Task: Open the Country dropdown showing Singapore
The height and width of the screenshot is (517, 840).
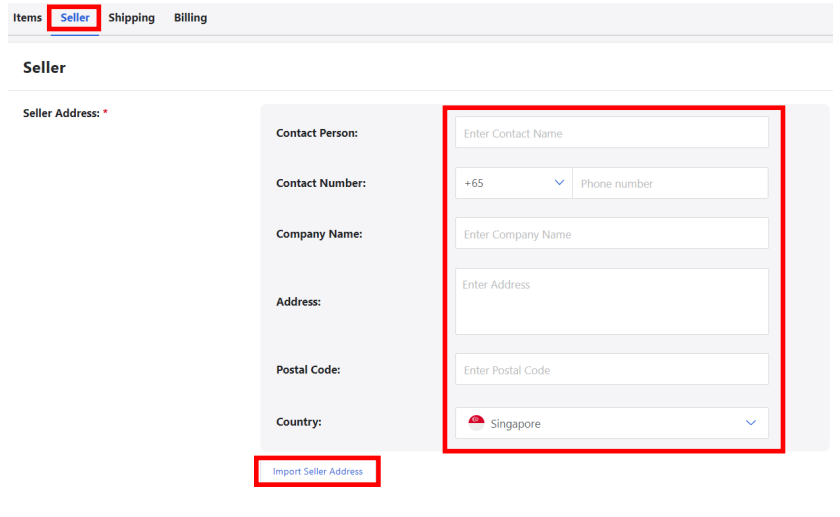Action: 612,423
